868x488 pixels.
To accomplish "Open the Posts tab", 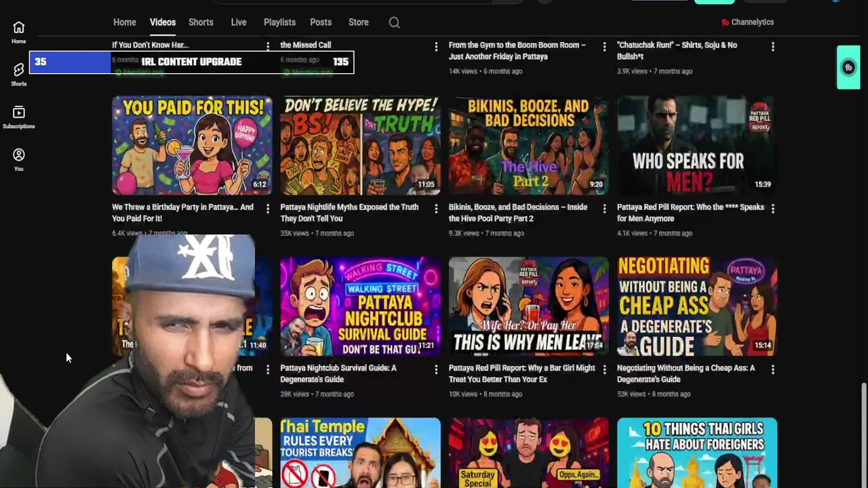I will 321,22.
